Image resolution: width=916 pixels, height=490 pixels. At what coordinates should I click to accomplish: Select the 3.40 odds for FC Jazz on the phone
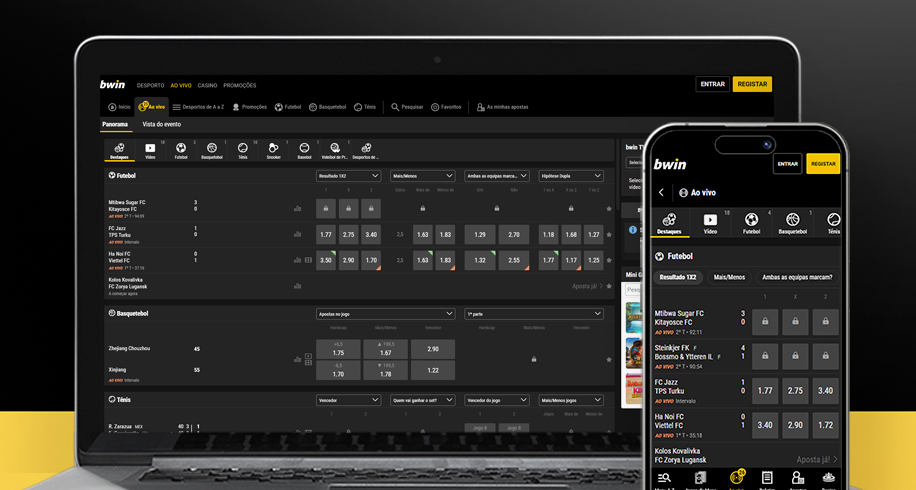tap(825, 391)
